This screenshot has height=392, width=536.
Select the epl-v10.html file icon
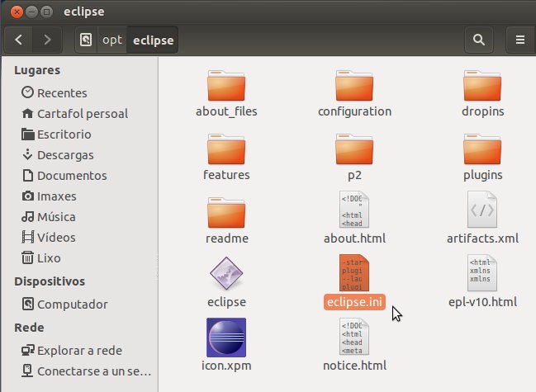tap(482, 273)
